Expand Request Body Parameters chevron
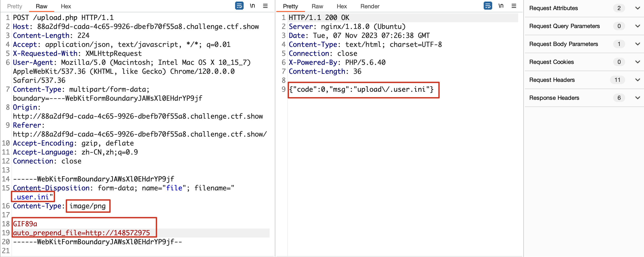644x257 pixels. pyautogui.click(x=638, y=44)
